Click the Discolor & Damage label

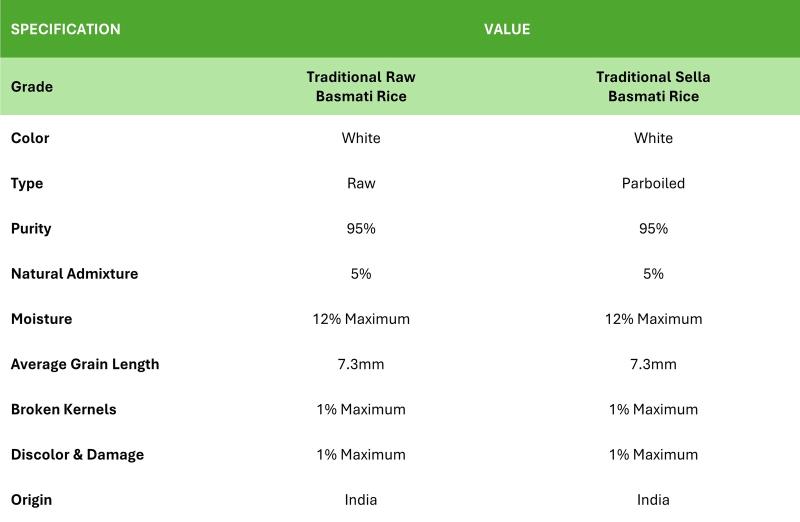coord(78,455)
